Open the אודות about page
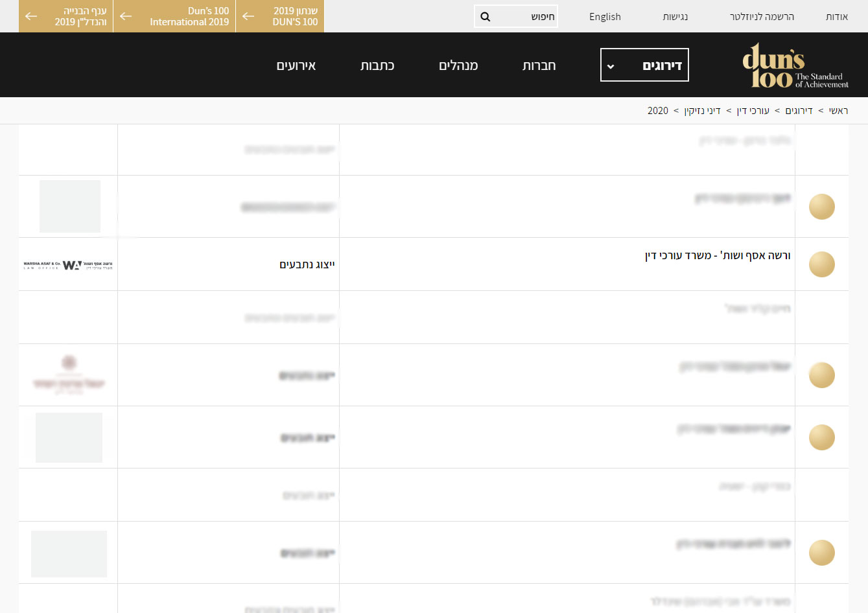The width and height of the screenshot is (868, 613). pos(837,17)
